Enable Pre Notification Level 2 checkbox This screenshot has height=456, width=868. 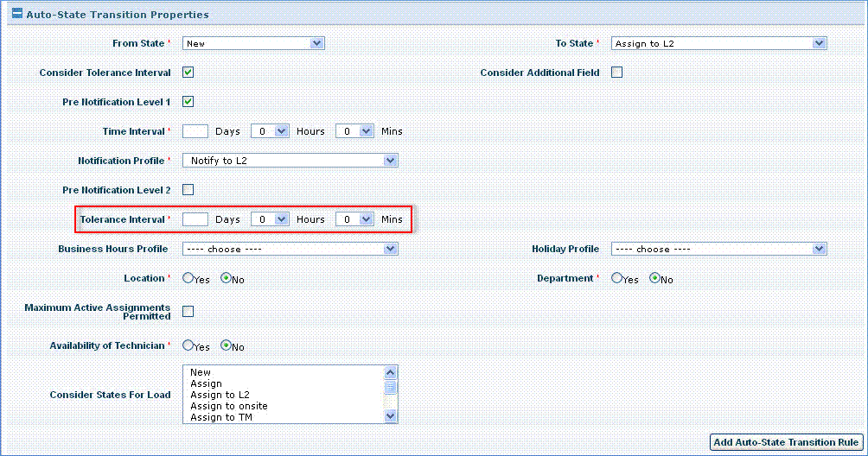coord(188,190)
